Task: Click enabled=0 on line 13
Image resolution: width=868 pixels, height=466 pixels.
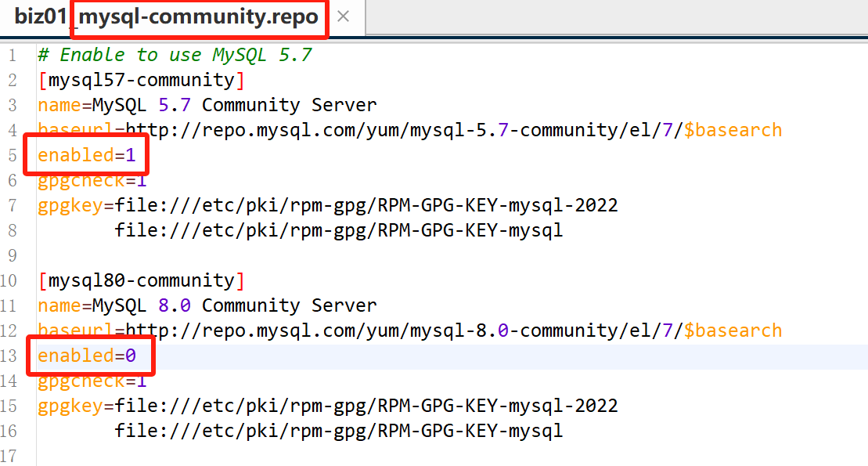Action: (86, 356)
